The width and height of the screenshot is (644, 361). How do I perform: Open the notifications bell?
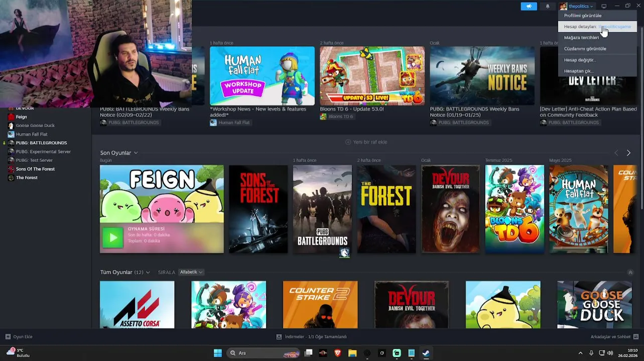548,6
